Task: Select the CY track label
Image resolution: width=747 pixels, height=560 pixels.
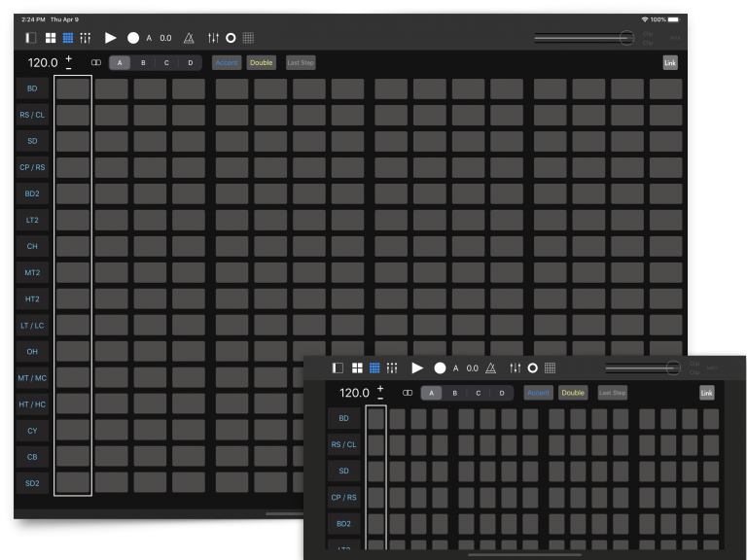Action: click(x=32, y=431)
